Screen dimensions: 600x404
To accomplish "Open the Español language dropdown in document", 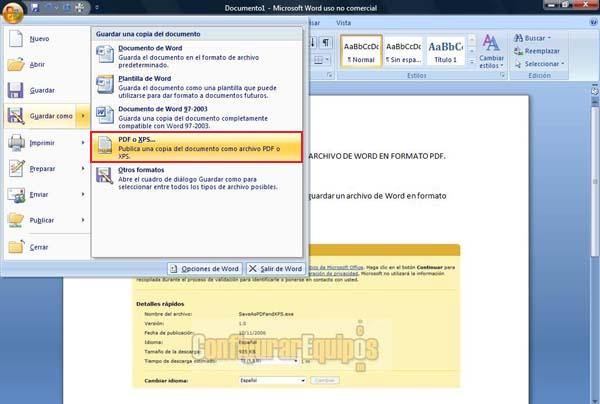I will (x=272, y=381).
